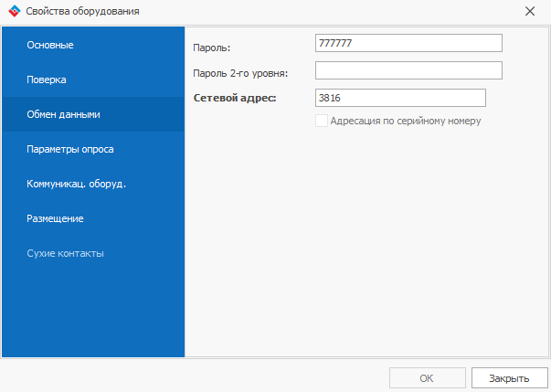Switch to the Поверка section
The width and height of the screenshot is (551, 392).
coord(47,79)
